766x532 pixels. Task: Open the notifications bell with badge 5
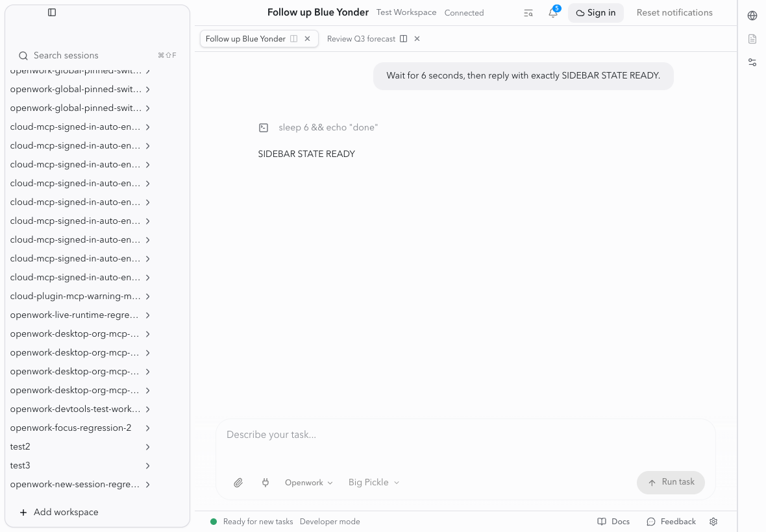[x=554, y=13]
